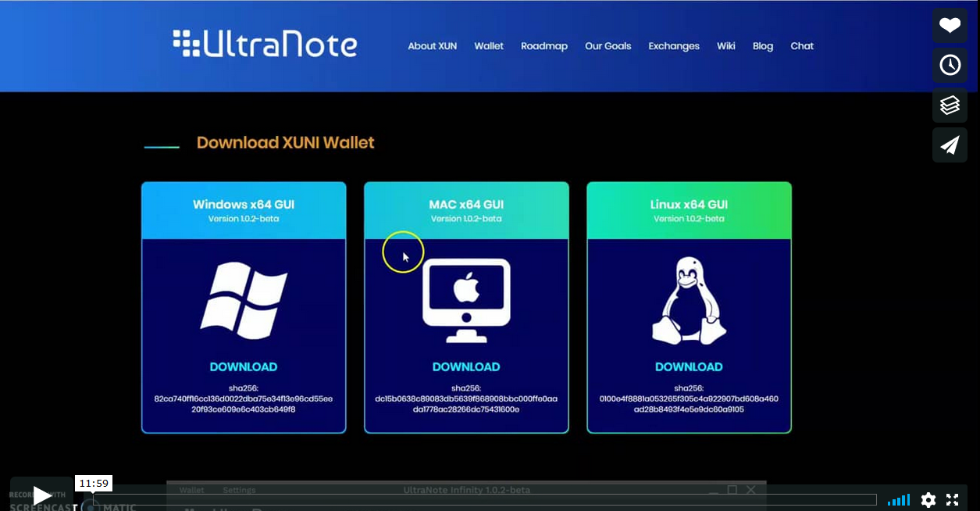Viewport: 980px width, 511px height.
Task: Go to Wallet in the site navigation
Action: [489, 46]
